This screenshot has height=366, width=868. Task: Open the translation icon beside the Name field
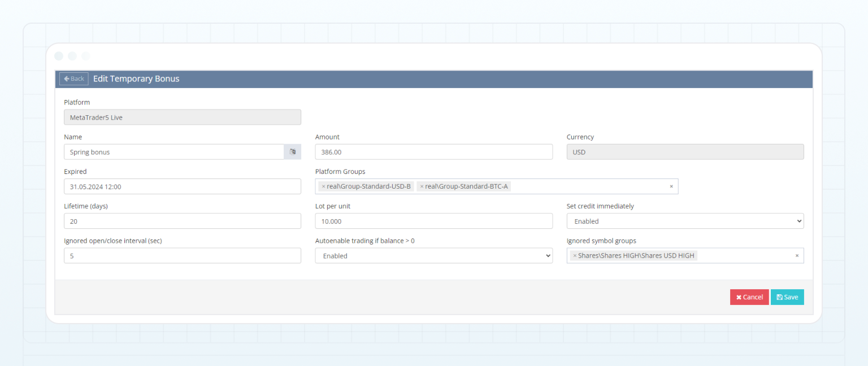click(x=293, y=151)
